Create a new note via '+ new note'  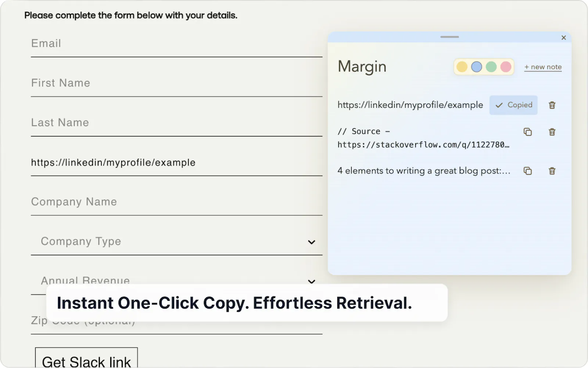click(543, 67)
